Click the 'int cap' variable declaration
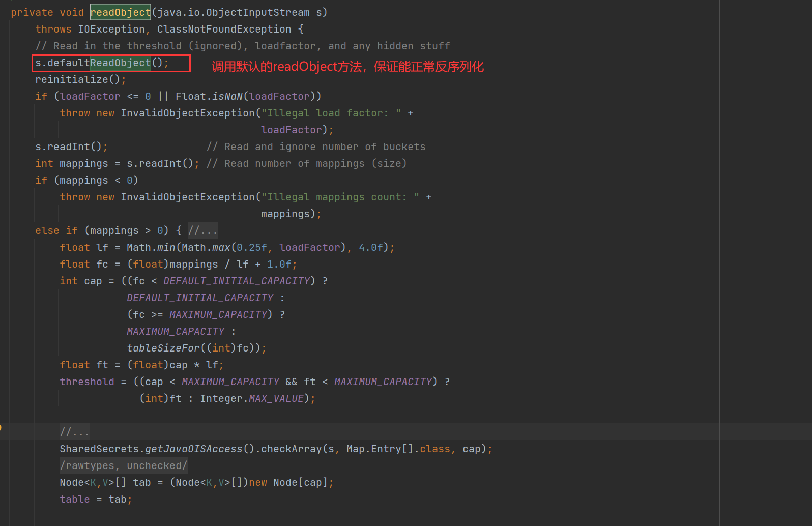 coord(81,281)
